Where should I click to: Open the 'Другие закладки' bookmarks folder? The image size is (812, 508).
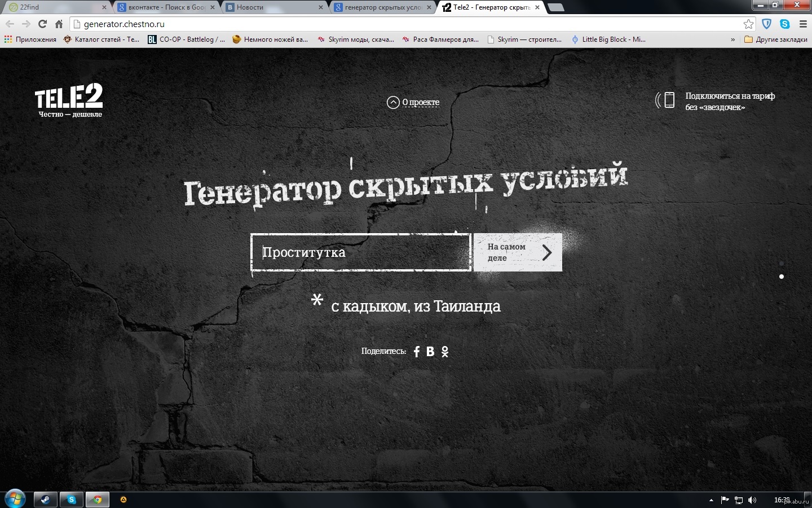(776, 40)
